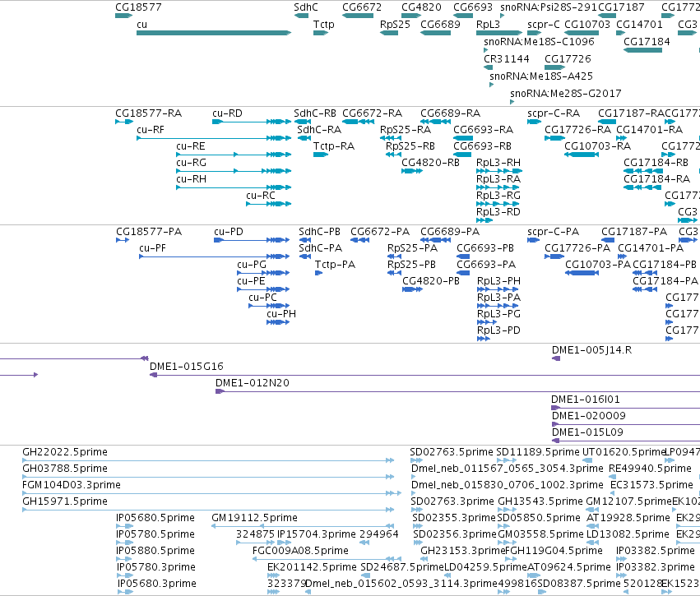This screenshot has width=700, height=596.
Task: Click the cu-RH transcript label
Action: point(191,179)
